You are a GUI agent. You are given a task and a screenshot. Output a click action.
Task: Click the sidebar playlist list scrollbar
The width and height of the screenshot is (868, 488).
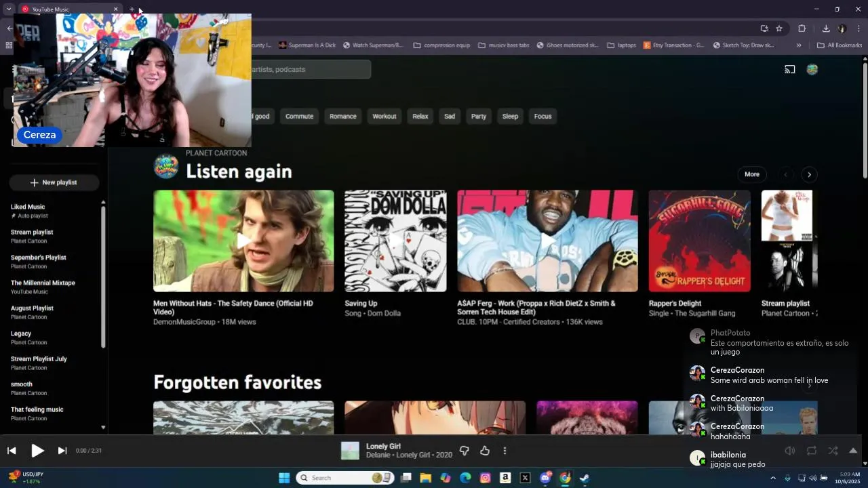pos(103,277)
